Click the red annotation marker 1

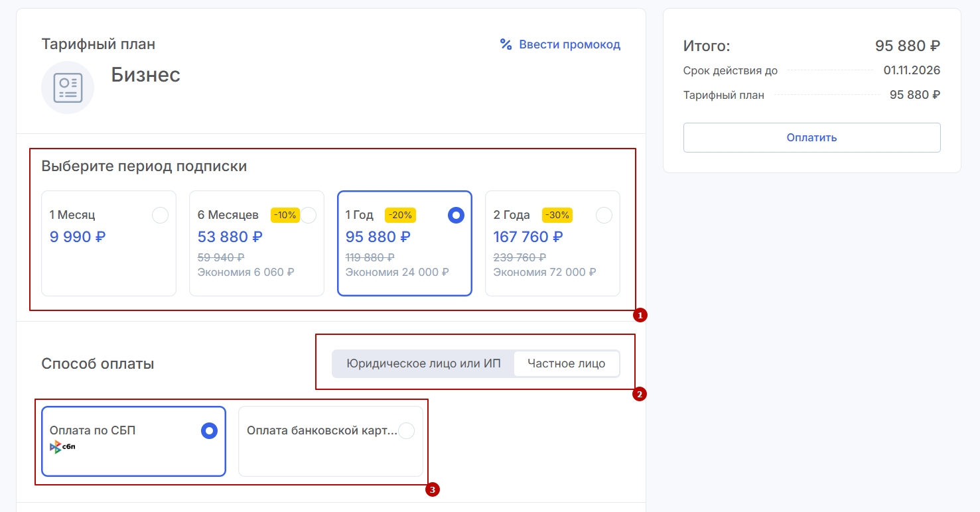[x=640, y=316]
